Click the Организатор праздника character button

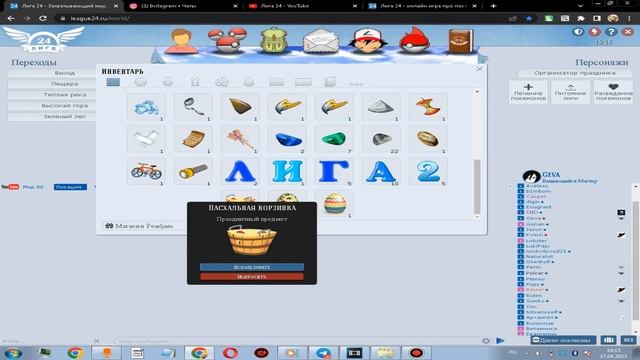[575, 73]
